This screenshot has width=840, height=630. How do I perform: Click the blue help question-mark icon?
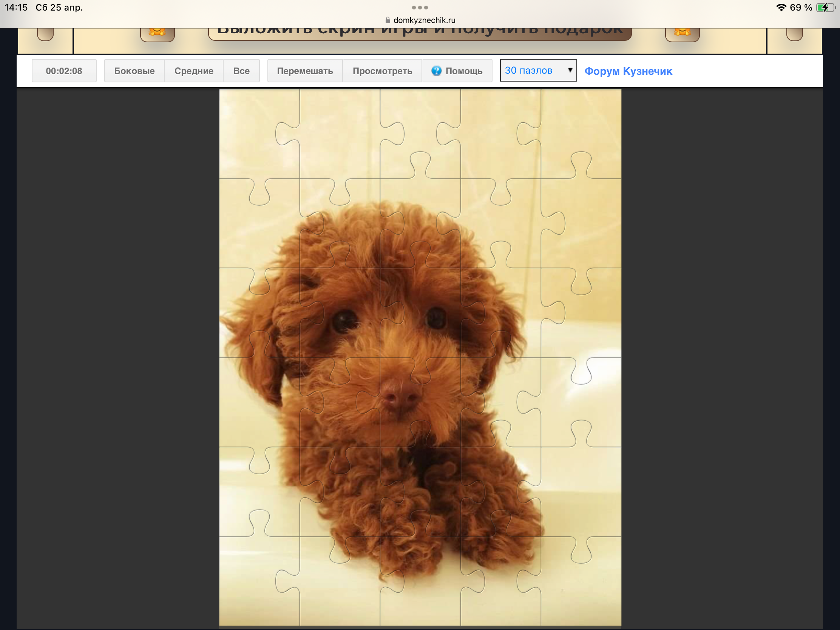(436, 71)
